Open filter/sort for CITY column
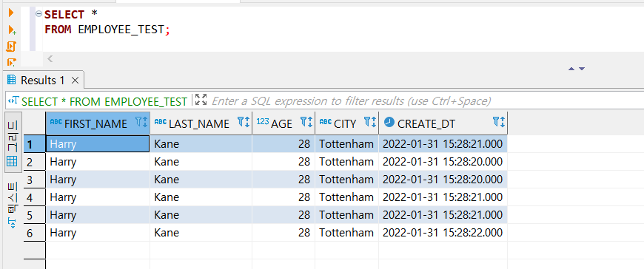The height and width of the screenshot is (269, 644). (369, 122)
